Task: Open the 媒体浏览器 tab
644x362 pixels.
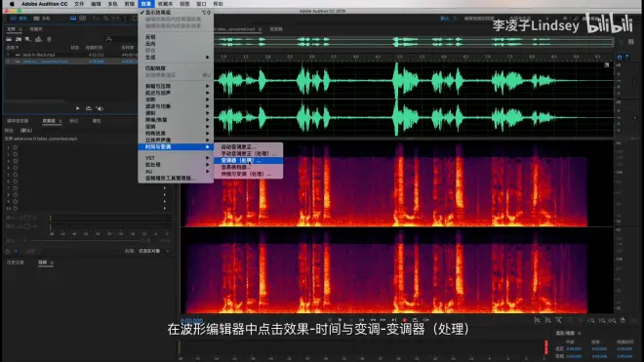Action: pos(18,121)
